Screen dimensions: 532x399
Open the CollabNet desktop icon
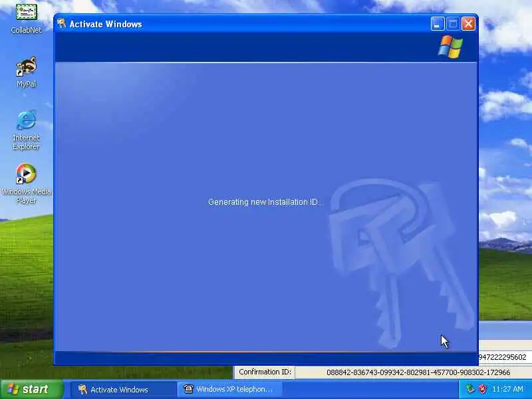(x=26, y=18)
